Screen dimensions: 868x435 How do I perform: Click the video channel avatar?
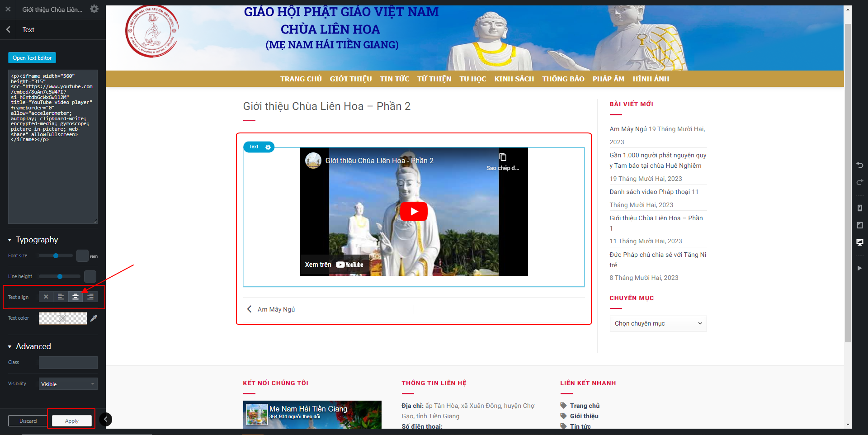tap(313, 161)
